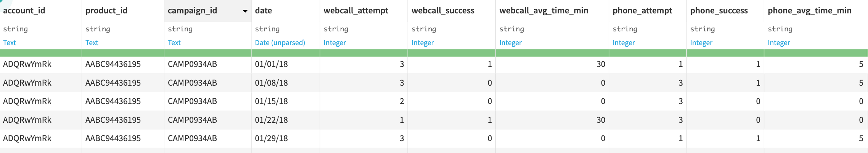Viewport: 868px width, 153px height.
Task: Select the 01/22/18 date cell
Action: pos(272,120)
